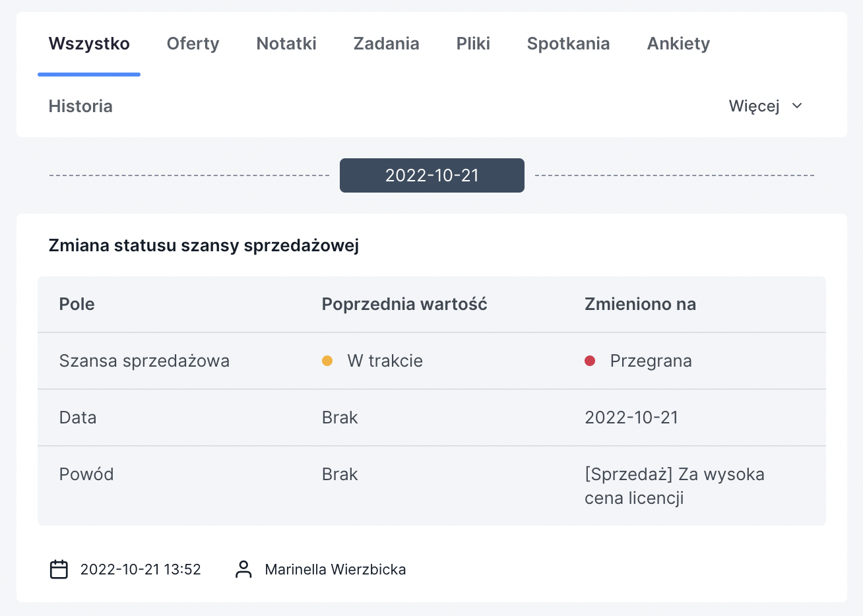This screenshot has width=863, height=616.
Task: Click the "Zmiana statusu szansy sprzedażowej" heading
Action: point(204,245)
